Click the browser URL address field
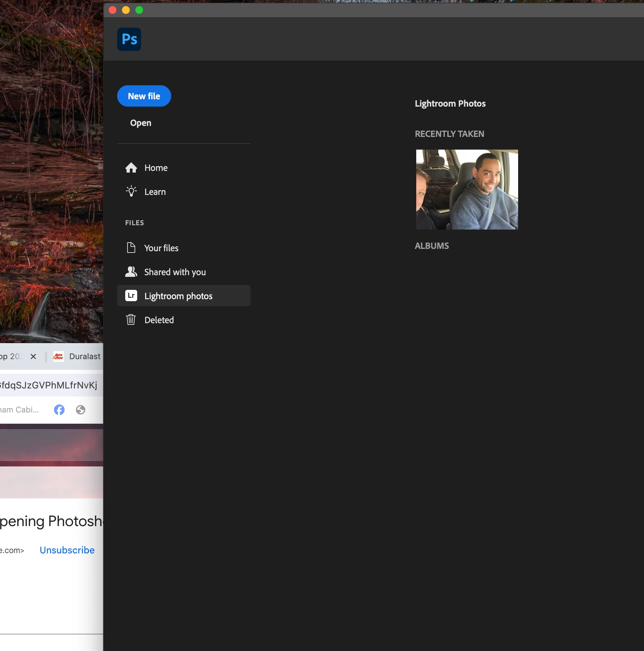Image resolution: width=644 pixels, height=651 pixels. pyautogui.click(x=49, y=385)
